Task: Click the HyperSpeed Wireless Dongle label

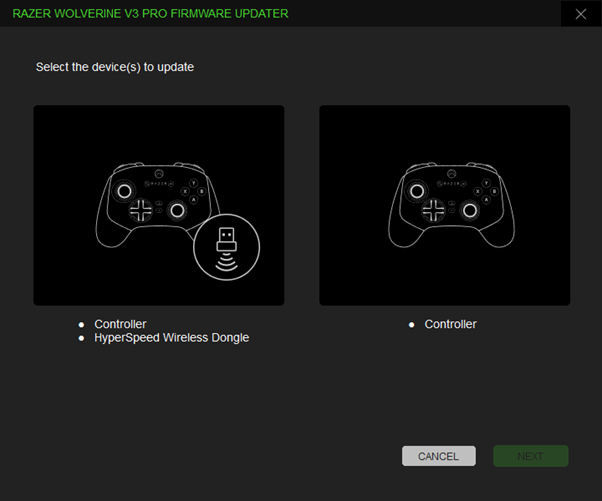Action: pos(171,338)
